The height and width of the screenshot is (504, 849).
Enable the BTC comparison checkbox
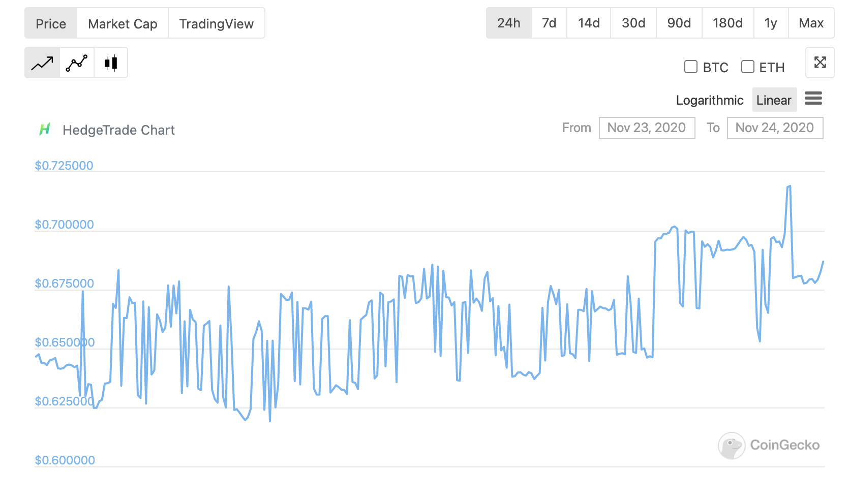coord(690,67)
